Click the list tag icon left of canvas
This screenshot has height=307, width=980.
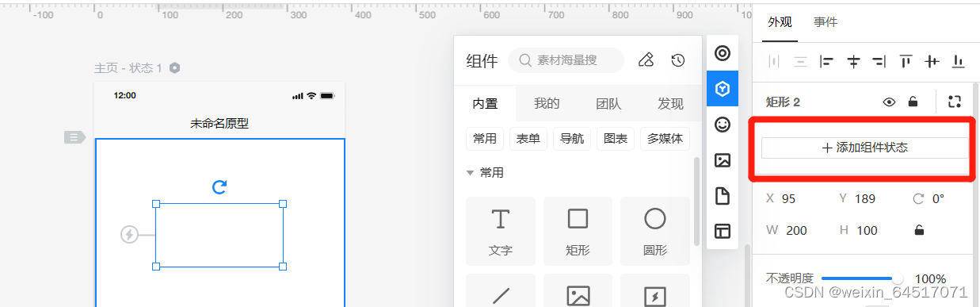coord(74,137)
